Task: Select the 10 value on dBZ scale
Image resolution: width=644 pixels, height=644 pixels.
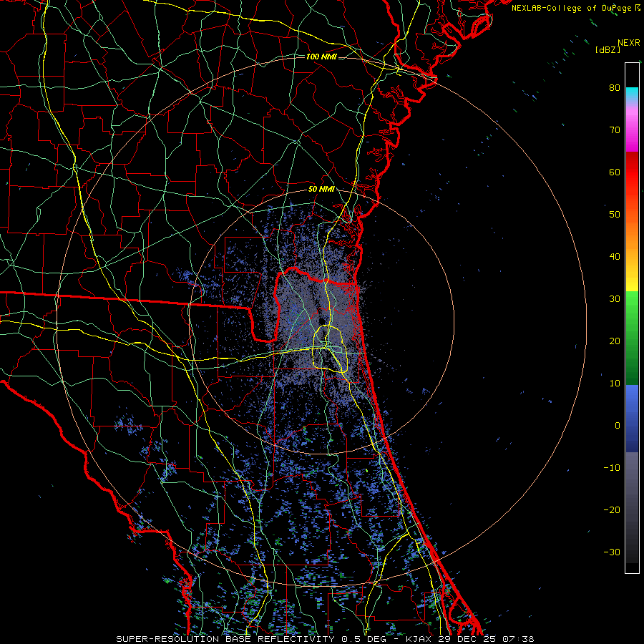Action: click(615, 384)
